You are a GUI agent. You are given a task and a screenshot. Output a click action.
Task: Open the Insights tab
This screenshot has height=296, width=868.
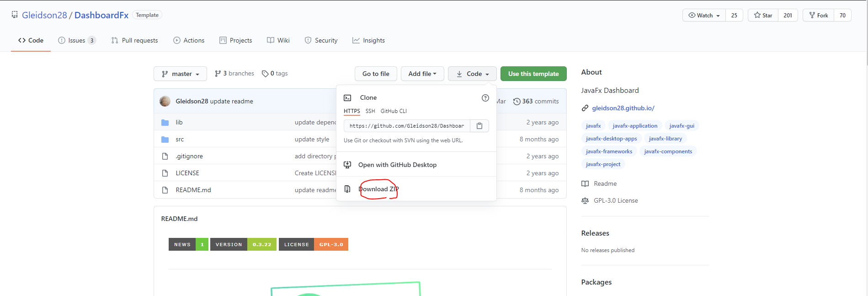[x=368, y=40]
